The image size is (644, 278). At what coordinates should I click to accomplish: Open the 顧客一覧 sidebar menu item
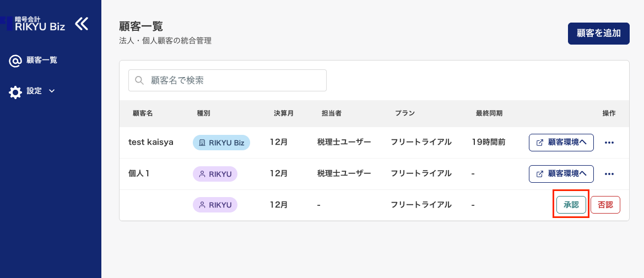(41, 61)
